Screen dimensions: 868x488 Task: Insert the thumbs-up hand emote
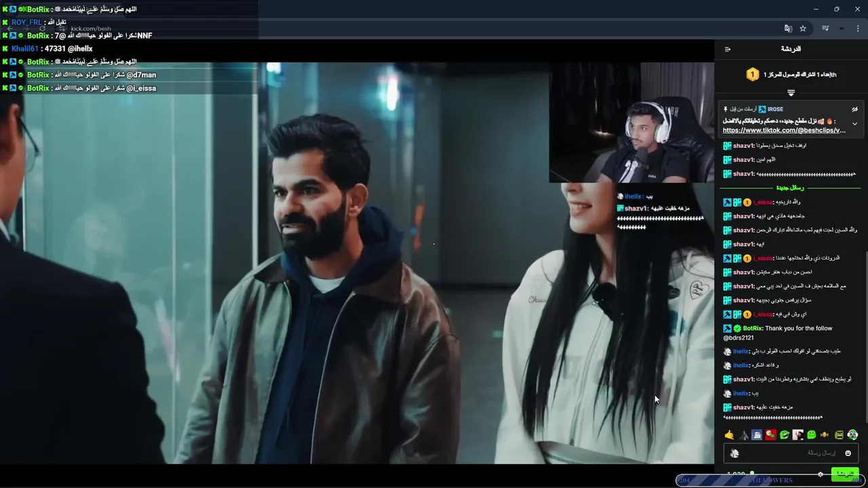pyautogui.click(x=729, y=434)
